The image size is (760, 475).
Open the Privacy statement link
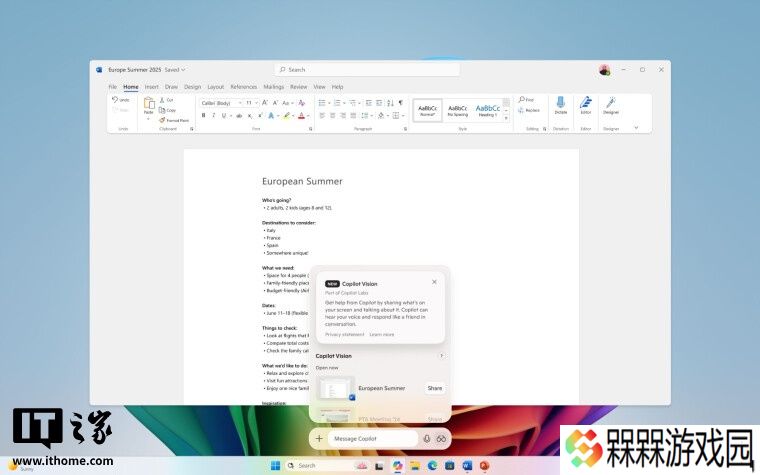click(x=344, y=334)
